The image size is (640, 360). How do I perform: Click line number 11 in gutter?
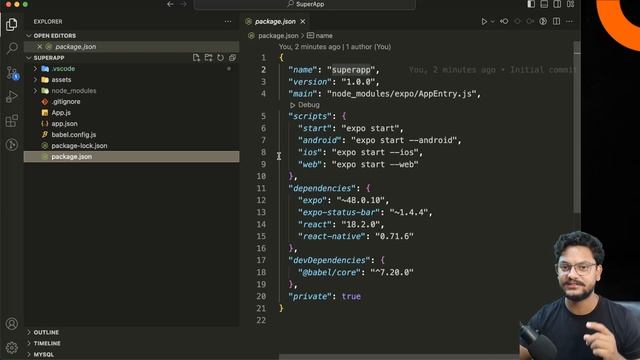coord(261,188)
